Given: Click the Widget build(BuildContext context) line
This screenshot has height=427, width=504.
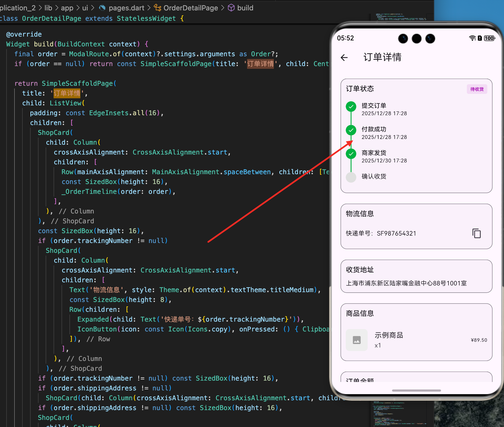Looking at the screenshot, I should pos(77,44).
